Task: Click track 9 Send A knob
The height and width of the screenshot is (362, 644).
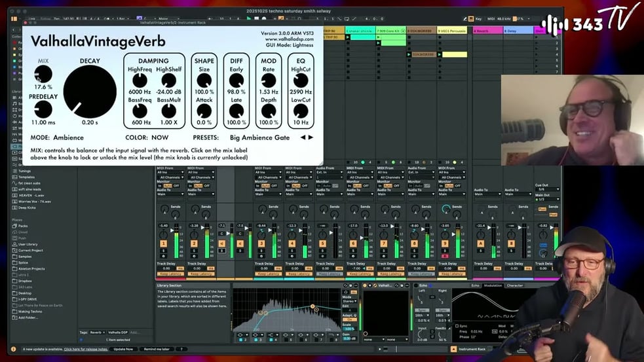Action: 445,209
